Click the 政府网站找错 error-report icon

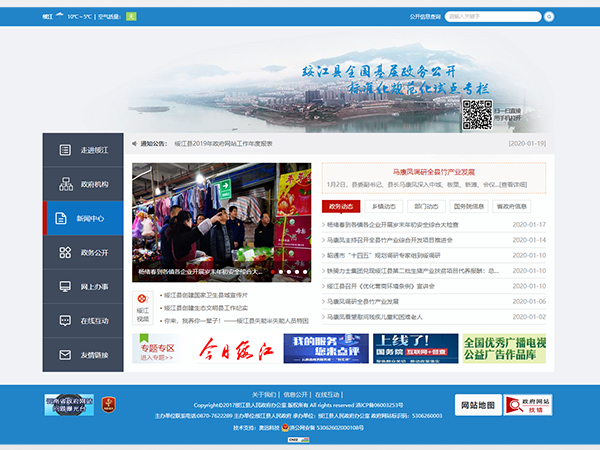pyautogui.click(x=528, y=405)
